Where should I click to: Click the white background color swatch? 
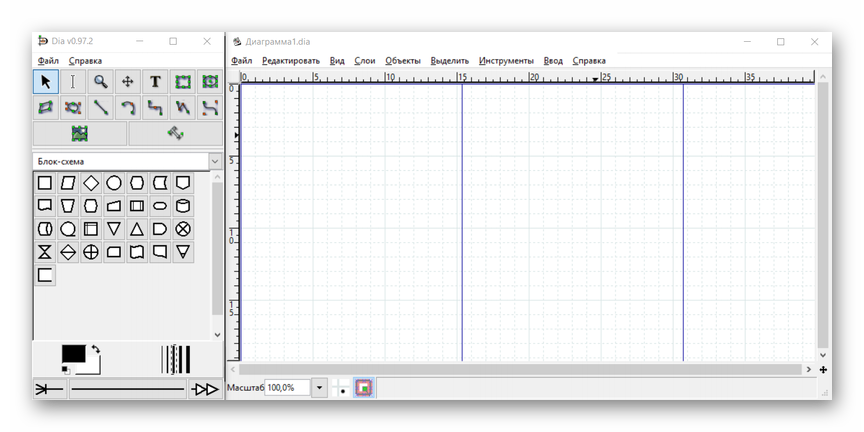94,366
